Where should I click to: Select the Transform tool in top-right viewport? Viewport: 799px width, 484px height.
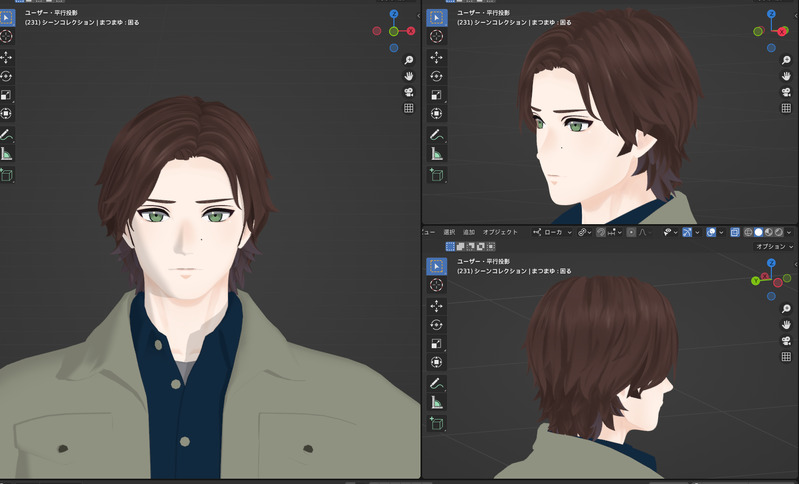click(x=437, y=114)
